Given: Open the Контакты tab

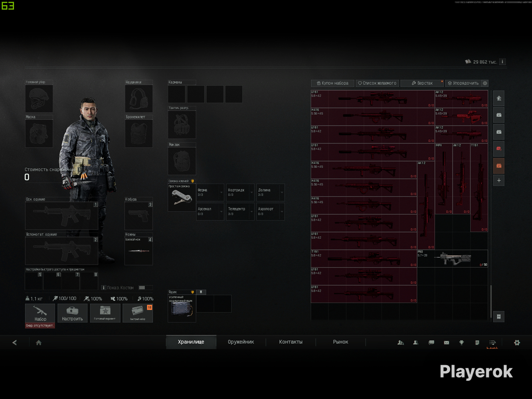Looking at the screenshot, I should point(291,342).
